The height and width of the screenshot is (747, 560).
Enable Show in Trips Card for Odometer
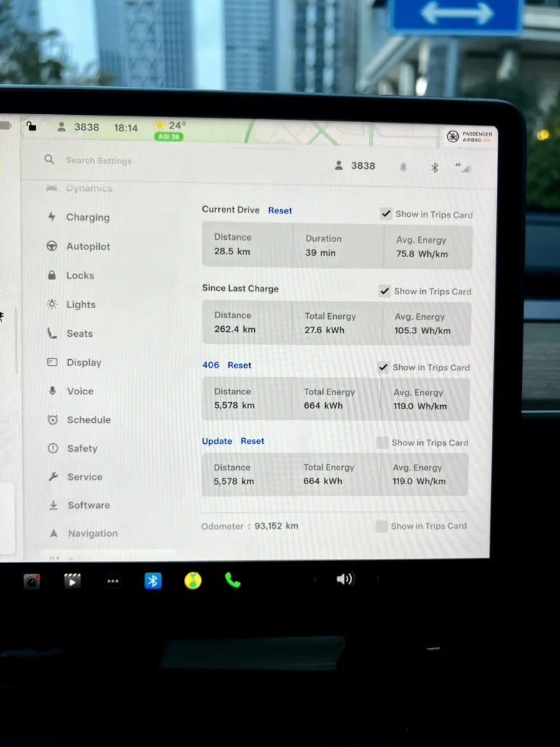(381, 526)
